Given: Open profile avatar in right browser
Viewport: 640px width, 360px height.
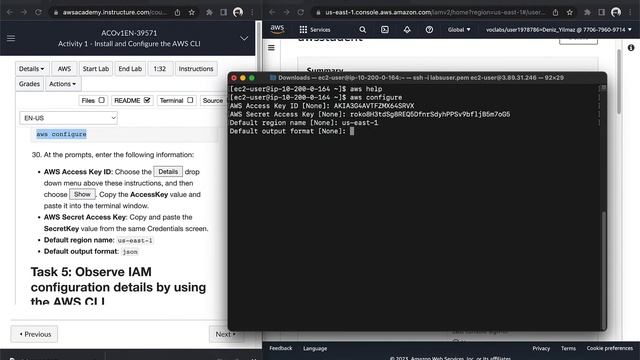Looking at the screenshot, I should [616, 12].
